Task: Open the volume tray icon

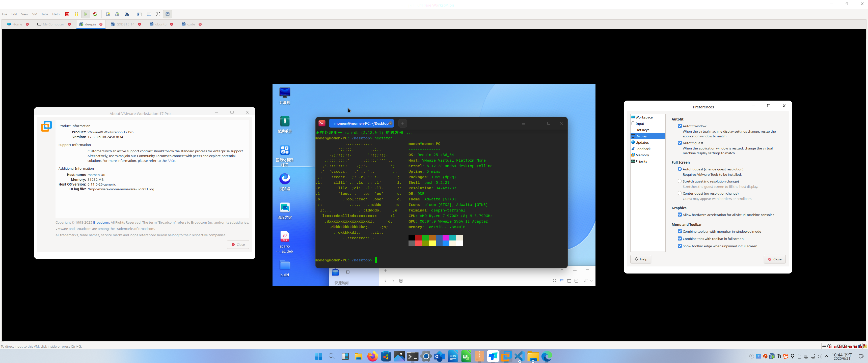Action: tap(820, 357)
